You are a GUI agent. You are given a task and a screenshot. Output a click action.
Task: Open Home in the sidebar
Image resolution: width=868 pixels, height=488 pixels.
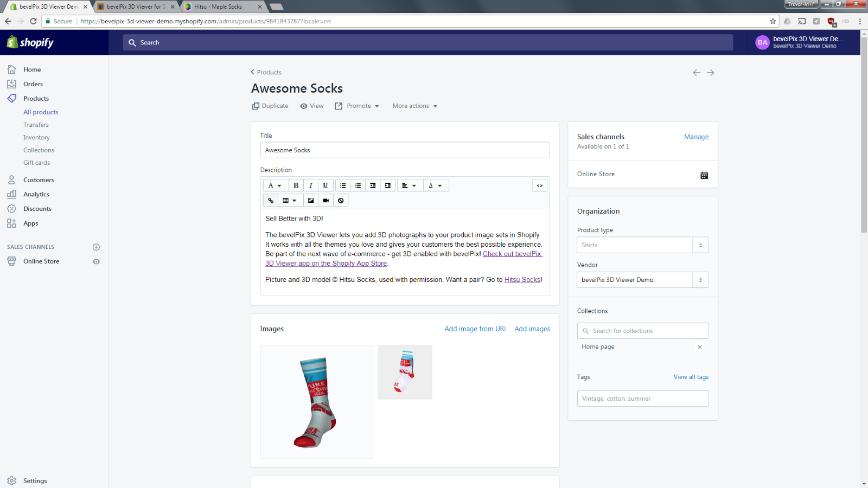[x=32, y=69]
